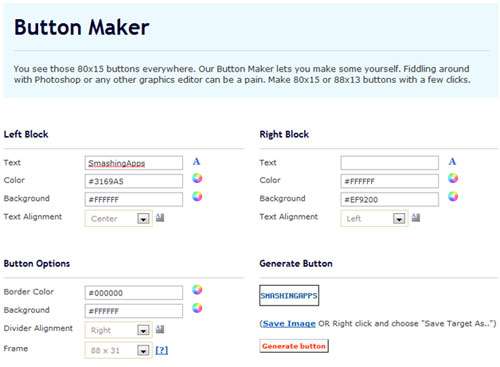Click the Right Block Color field
The image size is (500, 367).
[389, 181]
